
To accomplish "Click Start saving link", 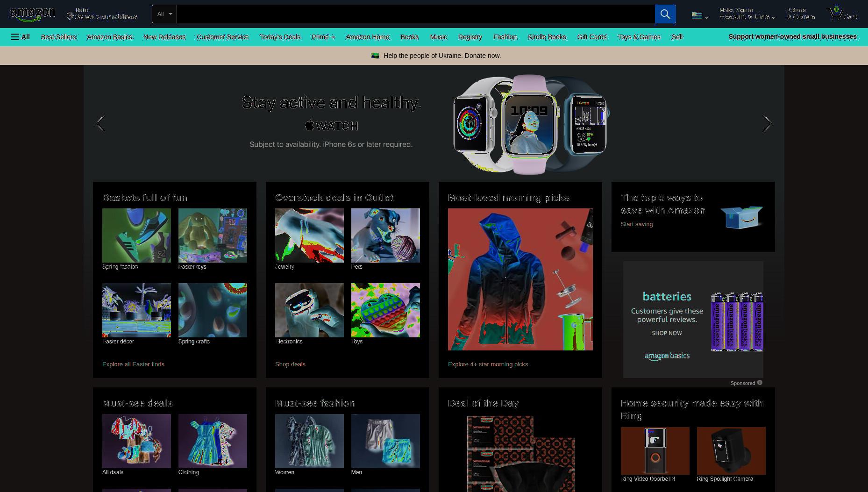I will 637,224.
